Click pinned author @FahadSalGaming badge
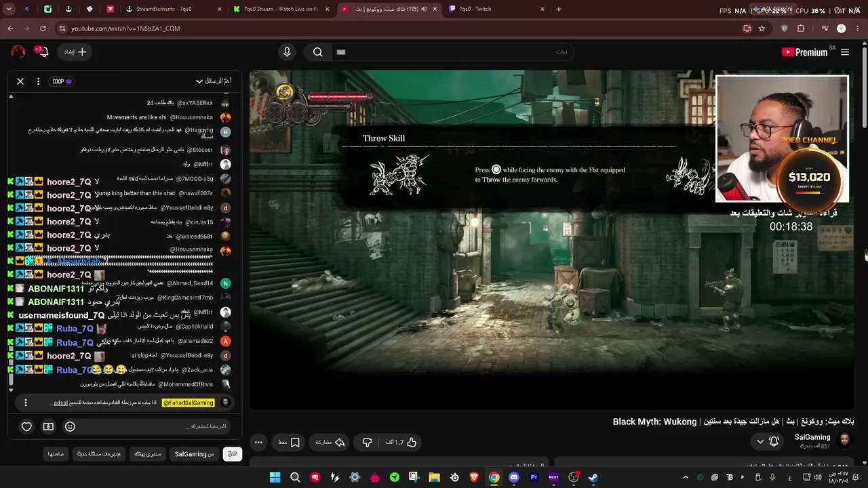 (x=188, y=403)
